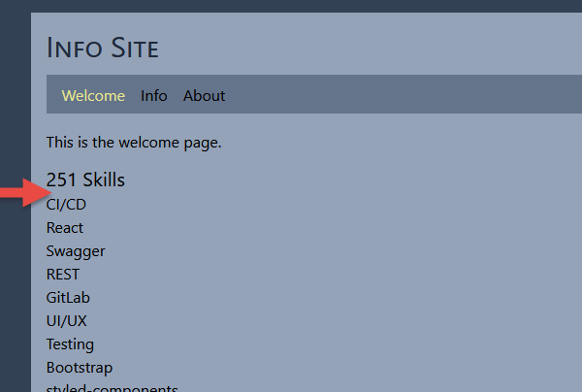
Task: Click the dark left page margin
Action: (15, 291)
